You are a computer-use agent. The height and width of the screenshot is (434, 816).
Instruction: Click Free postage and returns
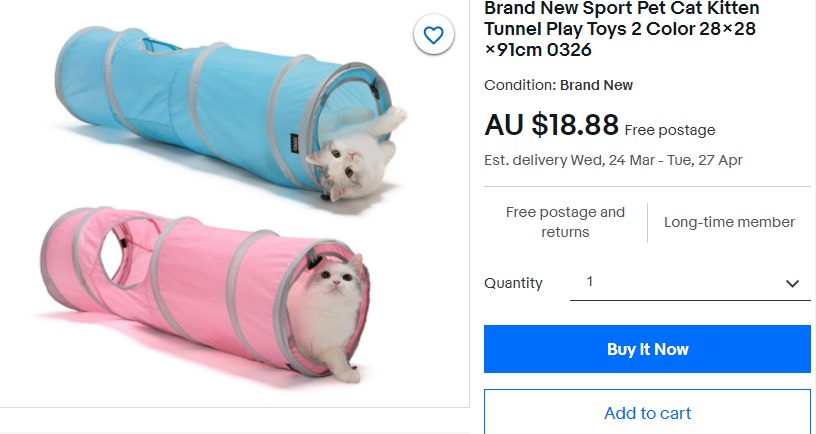[x=565, y=222]
